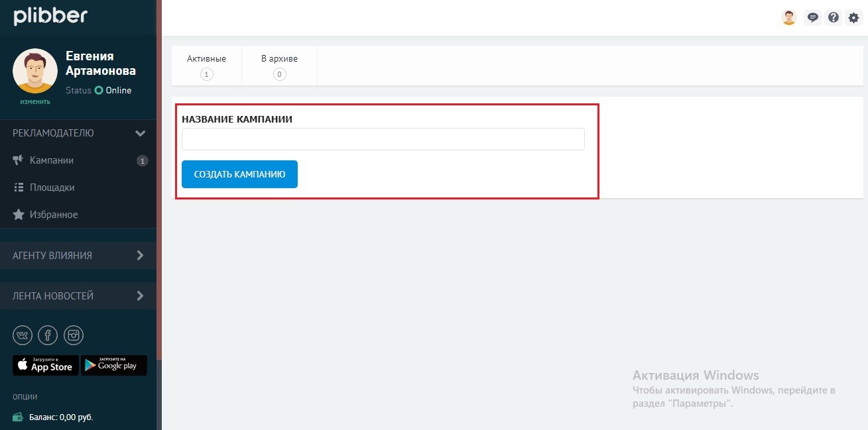Open the Facebook icon in sidebar

tap(48, 335)
